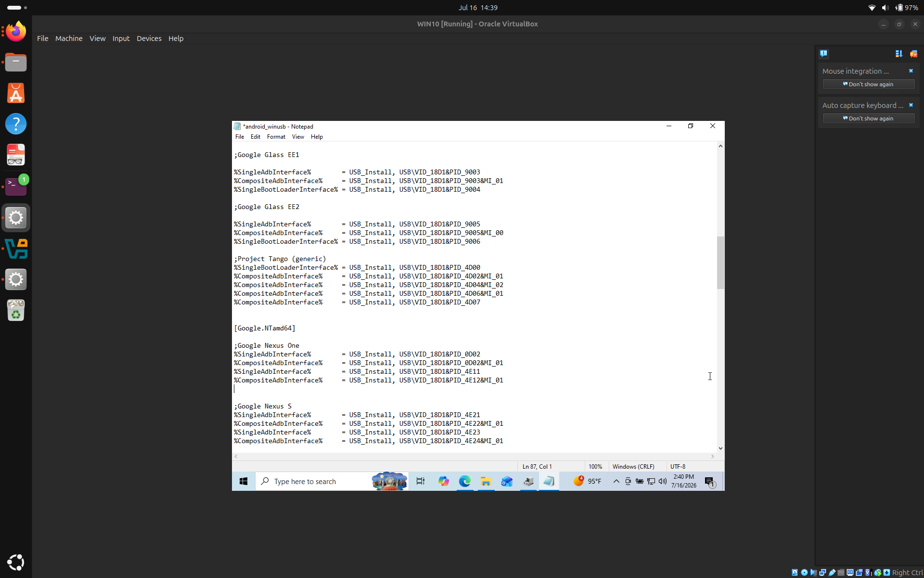Viewport: 924px width, 578px height.
Task: Expand hidden system tray icons
Action: click(616, 481)
